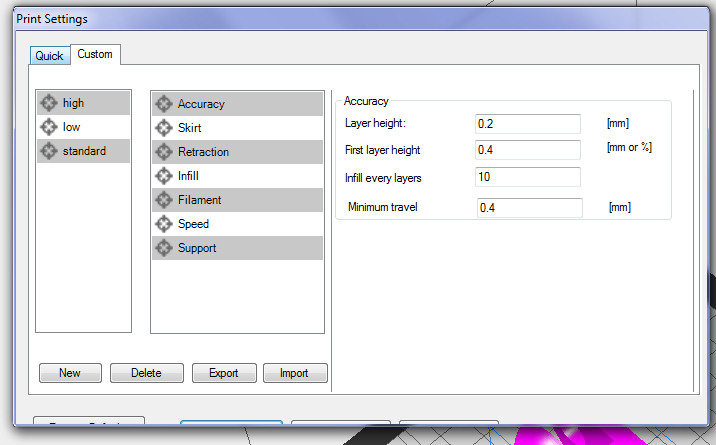Click the [mm or %] unit label
Screen dimensions: 716x445
click(x=629, y=147)
